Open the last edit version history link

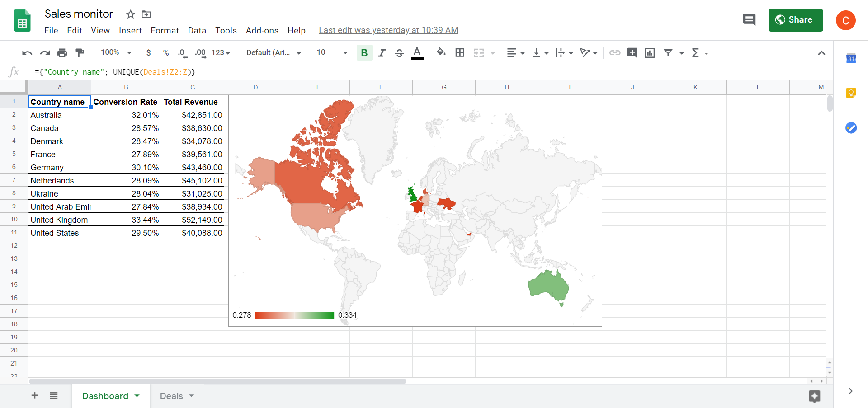click(x=388, y=30)
